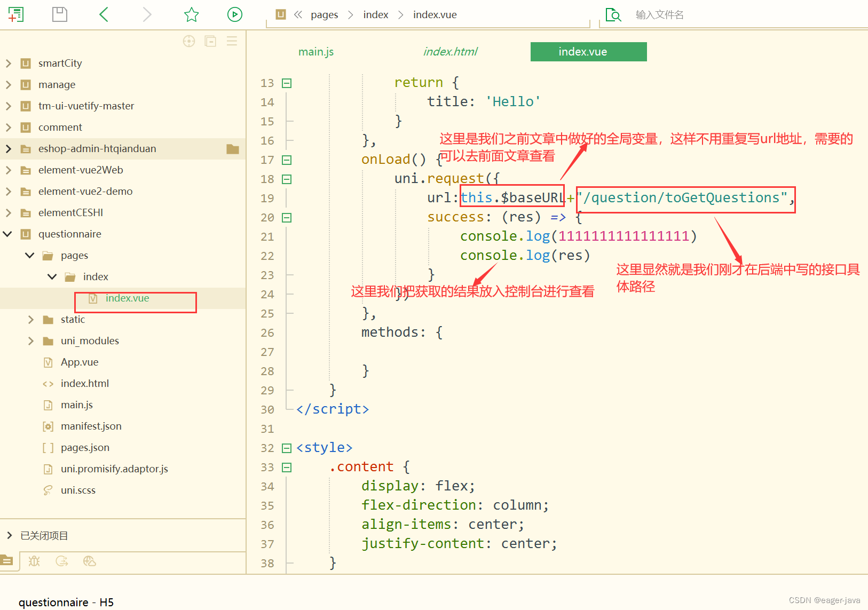Viewport: 868px width, 610px height.
Task: Open pages.json file
Action: pos(85,448)
